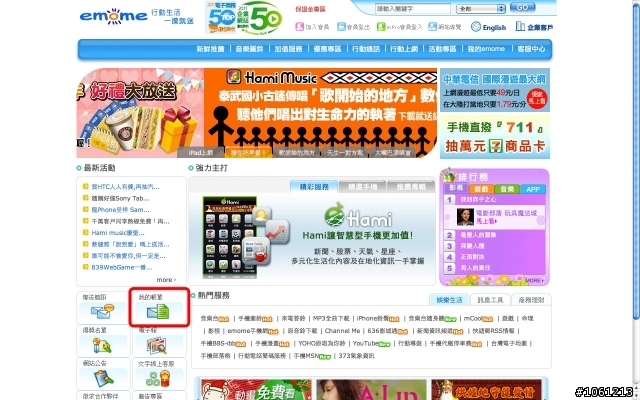Screen dimensions: 640x400
Task: Open the 客服中心 navigation menu
Action: click(531, 49)
